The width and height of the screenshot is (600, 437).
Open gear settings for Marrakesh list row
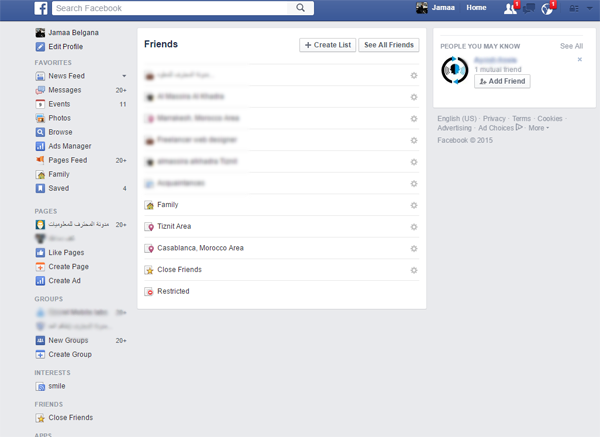[x=414, y=119]
